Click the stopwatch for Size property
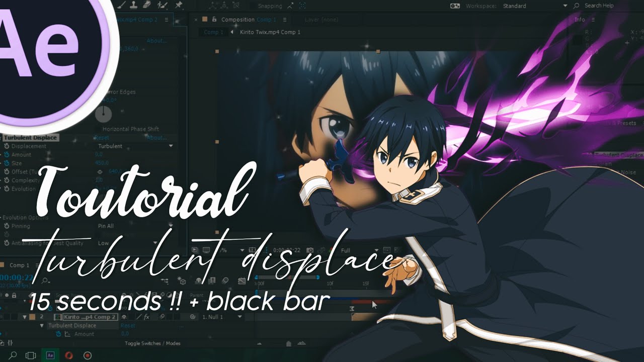644x362 pixels. point(7,163)
